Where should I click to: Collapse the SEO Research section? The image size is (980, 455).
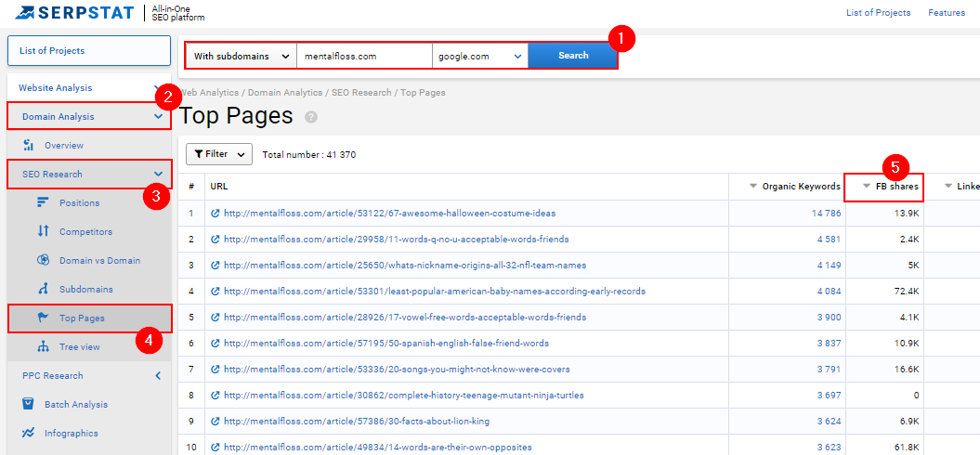coord(158,174)
